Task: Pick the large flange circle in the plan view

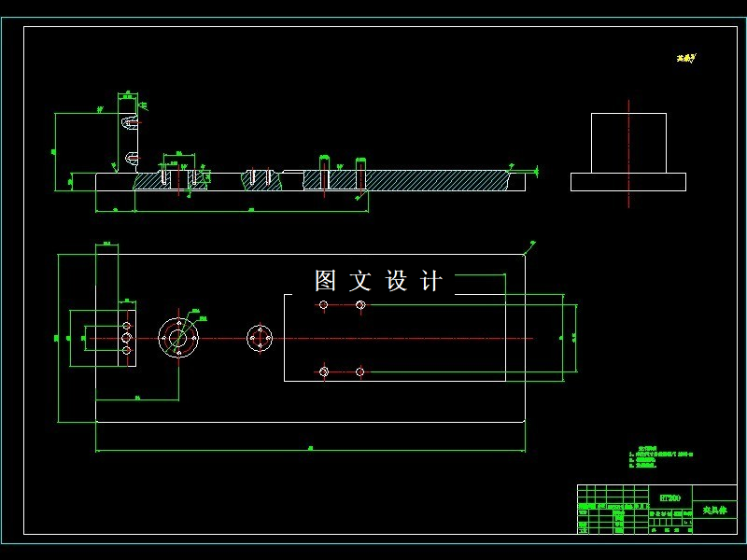Action: pyautogui.click(x=178, y=338)
